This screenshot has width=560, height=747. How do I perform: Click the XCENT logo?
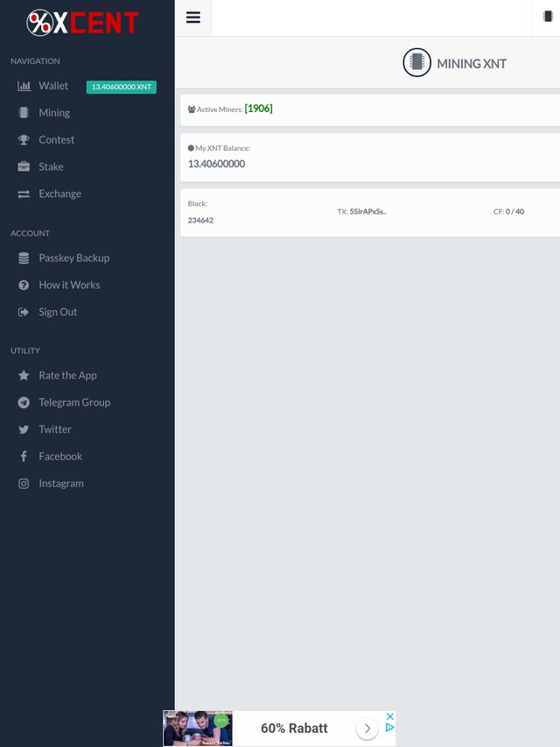click(82, 23)
